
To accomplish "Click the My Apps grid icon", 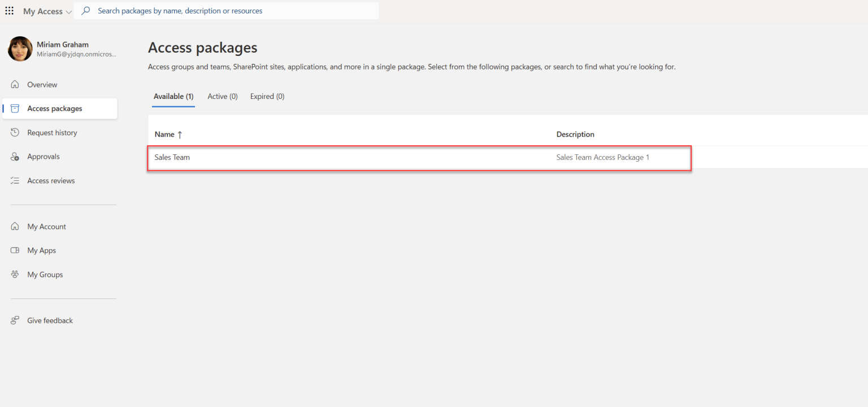I will click(14, 250).
